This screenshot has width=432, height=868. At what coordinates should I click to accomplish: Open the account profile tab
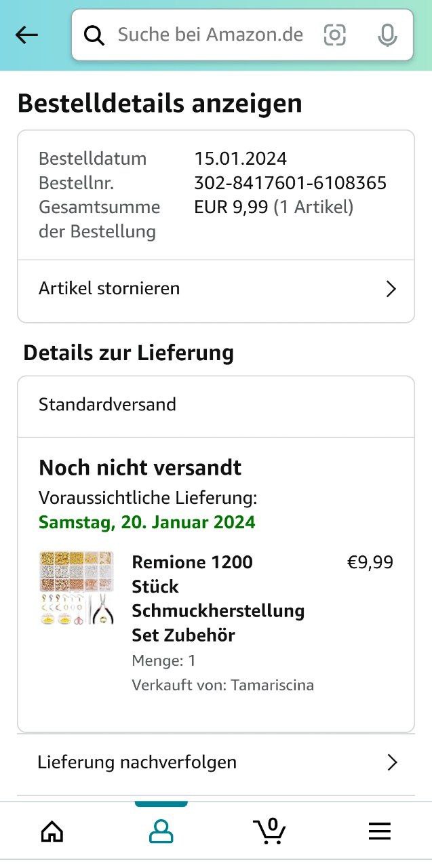pos(161,831)
